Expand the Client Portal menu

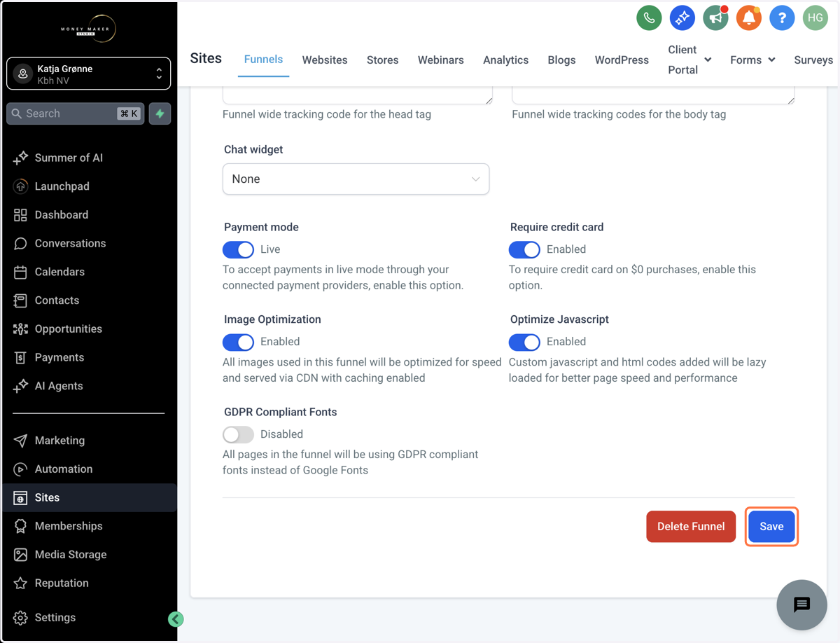pyautogui.click(x=689, y=60)
